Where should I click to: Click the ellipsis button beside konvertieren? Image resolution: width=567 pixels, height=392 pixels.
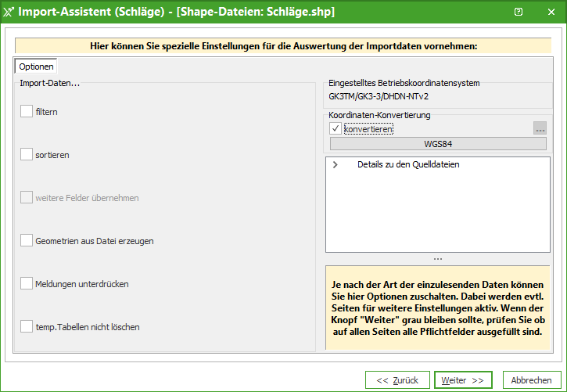[540, 128]
